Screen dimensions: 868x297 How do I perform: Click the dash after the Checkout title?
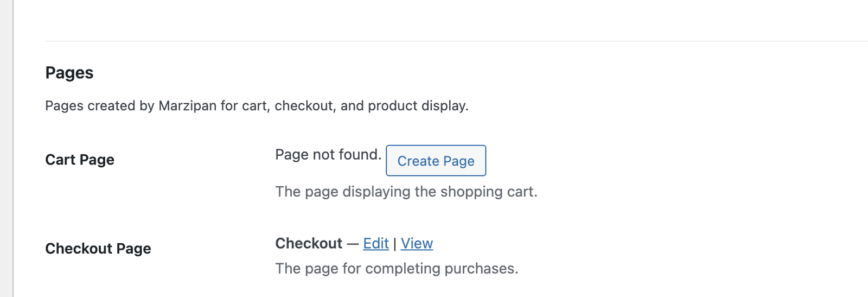click(353, 244)
